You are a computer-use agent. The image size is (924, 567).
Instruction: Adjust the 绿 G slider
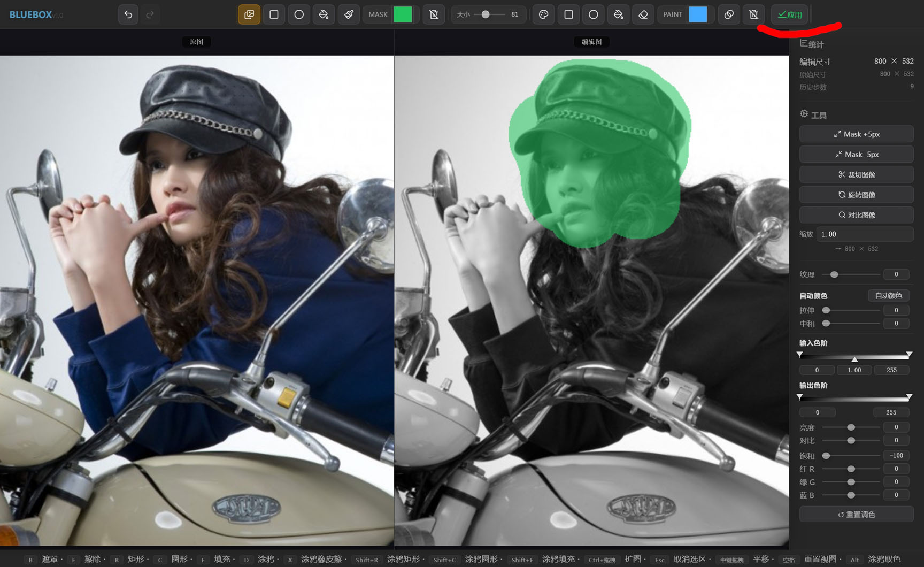click(851, 482)
